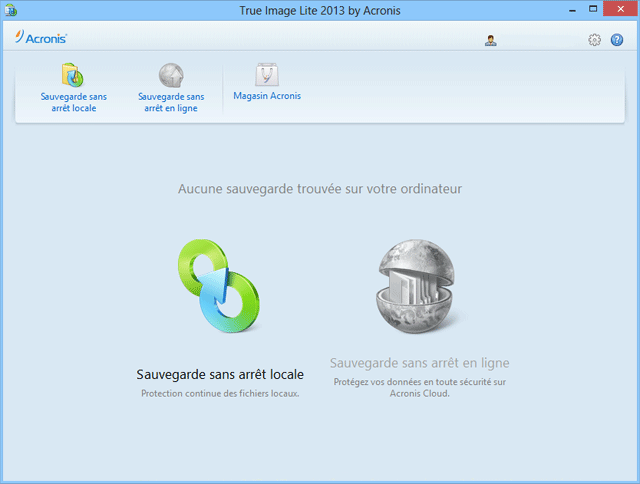The width and height of the screenshot is (640, 484).
Task: Open the Magasin Acronis shopping bag icon
Action: (x=266, y=75)
